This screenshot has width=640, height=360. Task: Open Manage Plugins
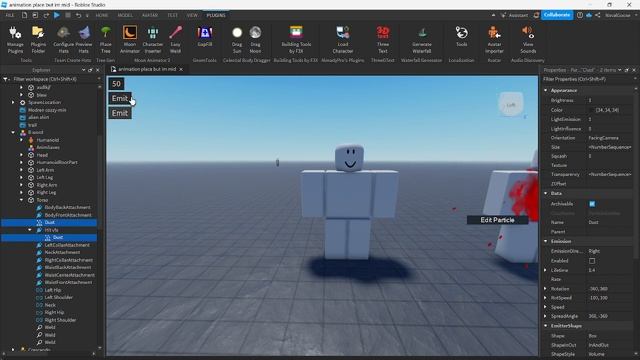(15, 40)
